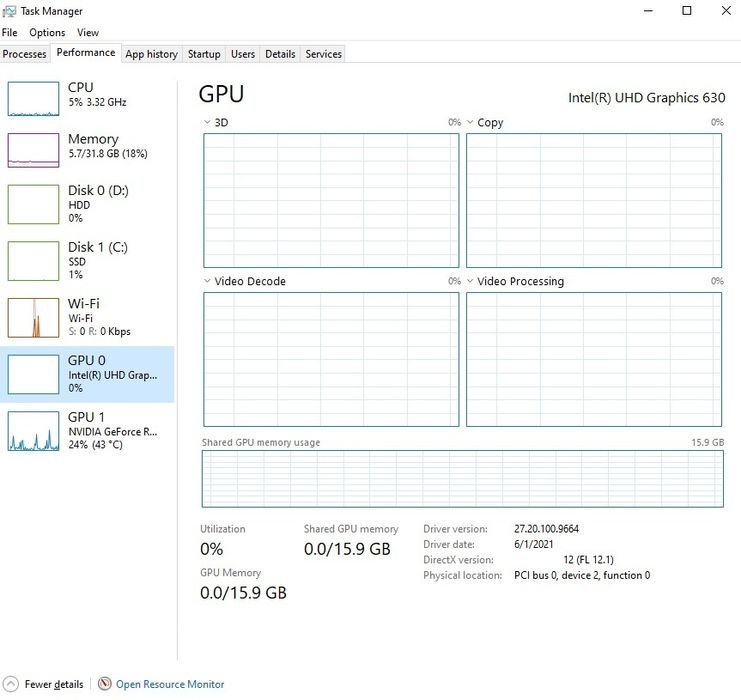Maximize the Task Manager window
Viewport: 741px width, 700px height.
click(687, 10)
